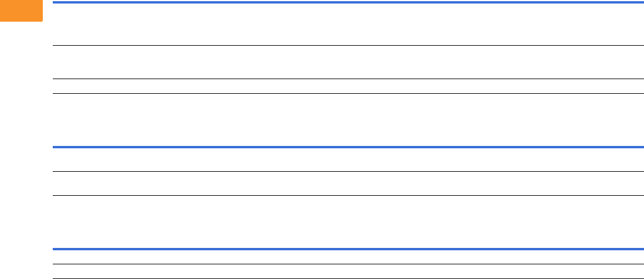Select the last row of the bottom table
This screenshot has width=644, height=279.
348,271
